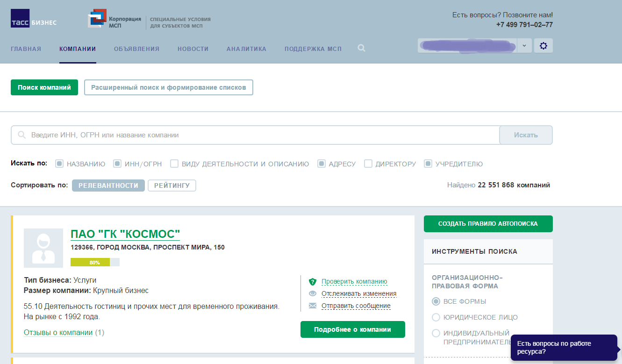This screenshot has height=364, width=622.
Task: Click the phone number +7 499 791-02-77
Action: click(524, 25)
